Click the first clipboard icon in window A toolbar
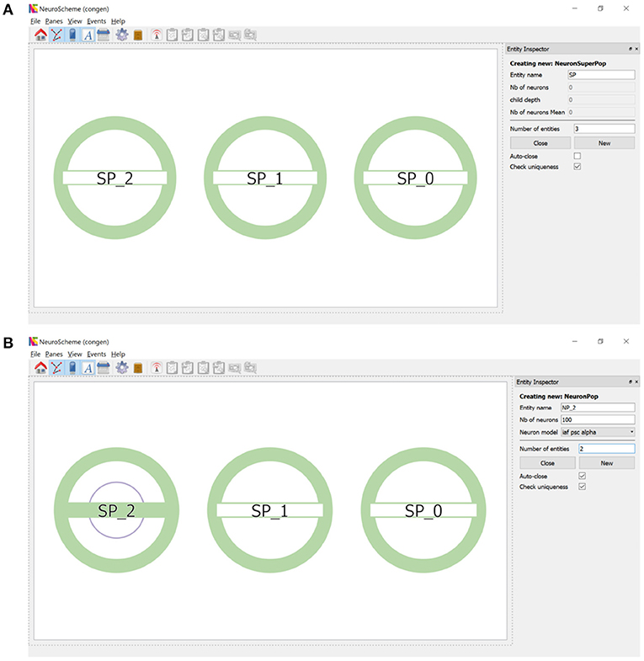This screenshot has width=644, height=661. (x=172, y=35)
